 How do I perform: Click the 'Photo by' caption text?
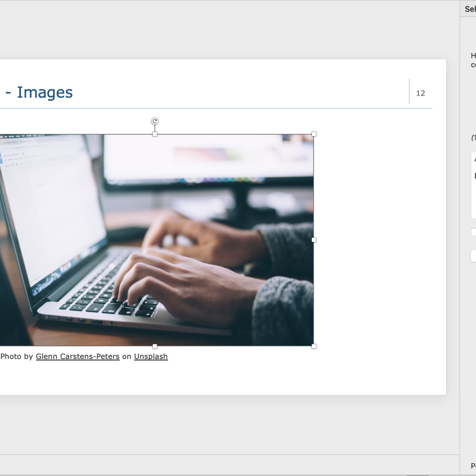tap(17, 356)
